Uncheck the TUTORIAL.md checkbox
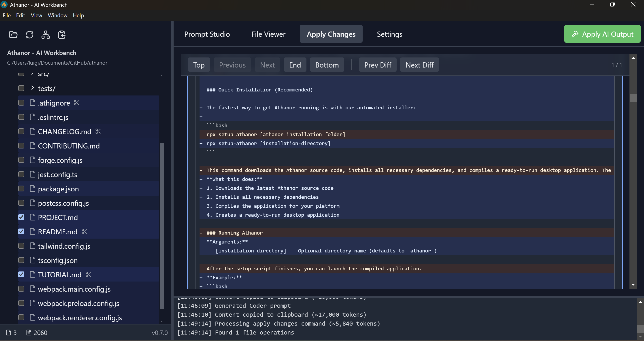 click(x=21, y=274)
